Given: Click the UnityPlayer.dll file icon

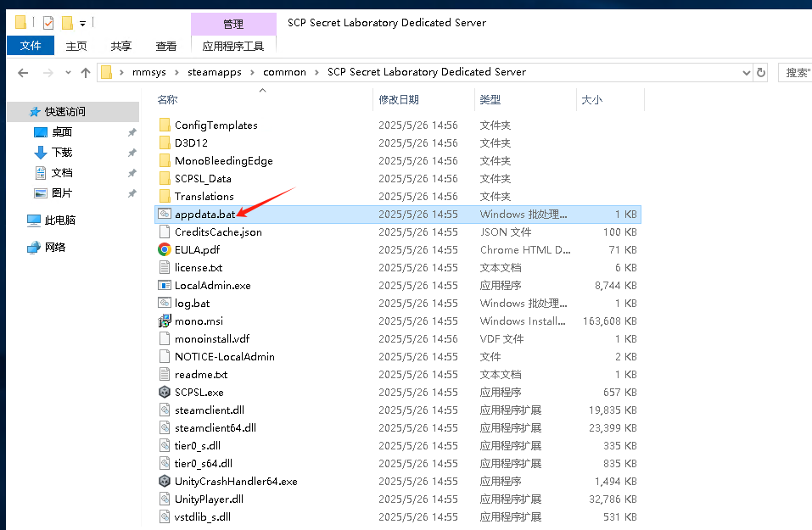Looking at the screenshot, I should (x=165, y=499).
